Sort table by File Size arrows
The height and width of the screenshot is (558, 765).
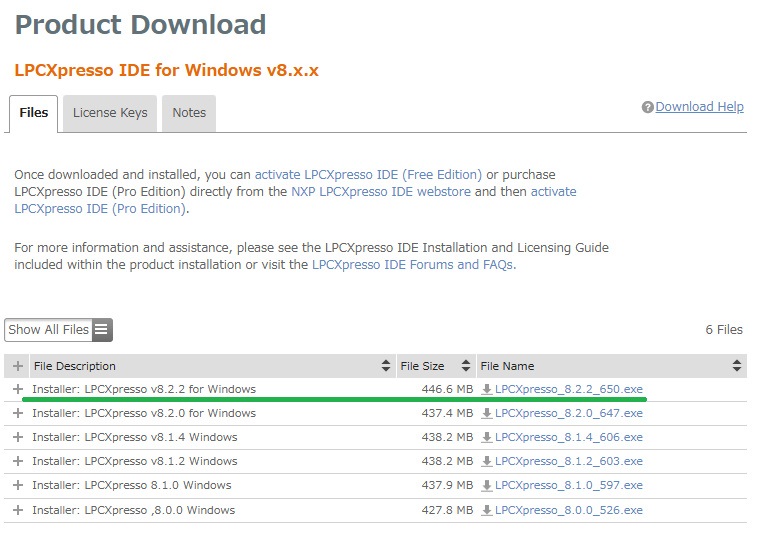pyautogui.click(x=465, y=366)
